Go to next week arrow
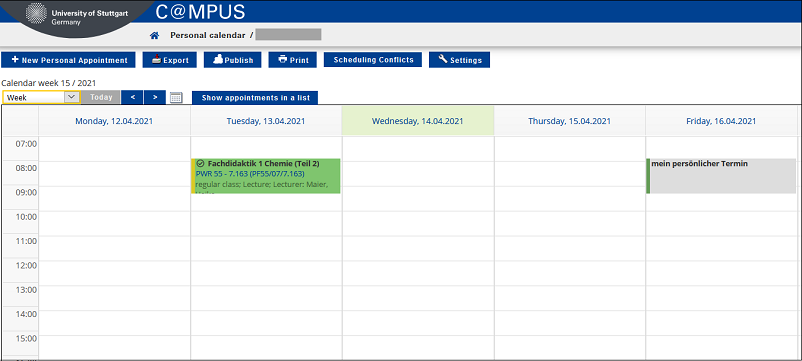Screen dimensions: 802x361 coord(154,97)
